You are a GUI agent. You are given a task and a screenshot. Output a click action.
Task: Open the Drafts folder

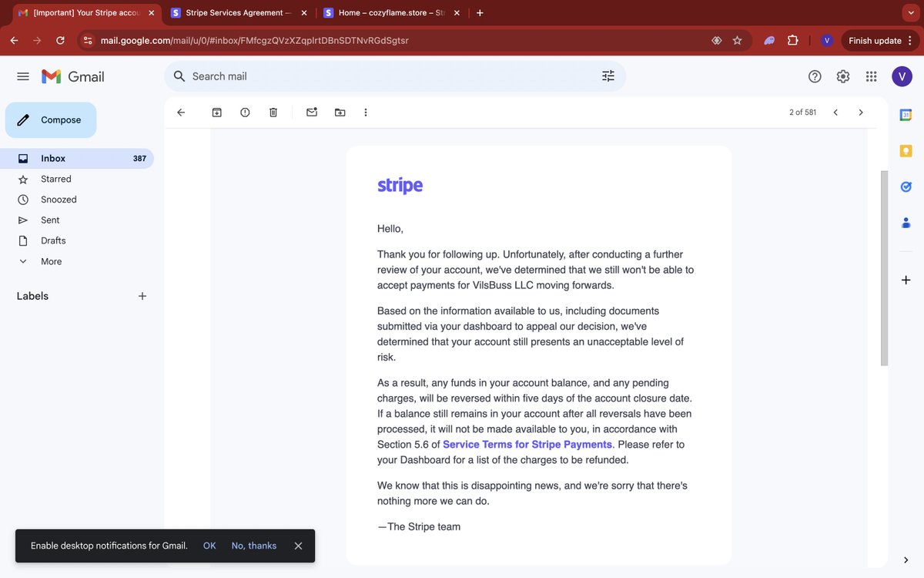point(53,240)
